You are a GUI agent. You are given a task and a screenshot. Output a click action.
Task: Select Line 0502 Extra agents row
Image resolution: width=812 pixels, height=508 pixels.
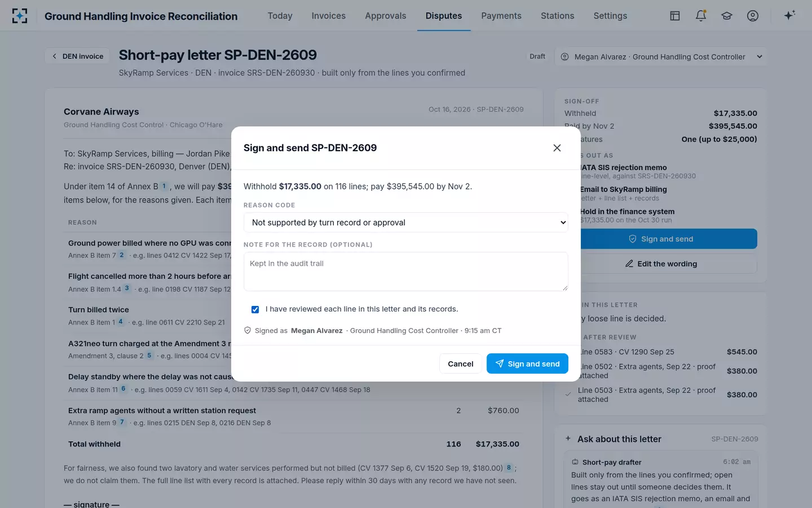[x=661, y=371]
